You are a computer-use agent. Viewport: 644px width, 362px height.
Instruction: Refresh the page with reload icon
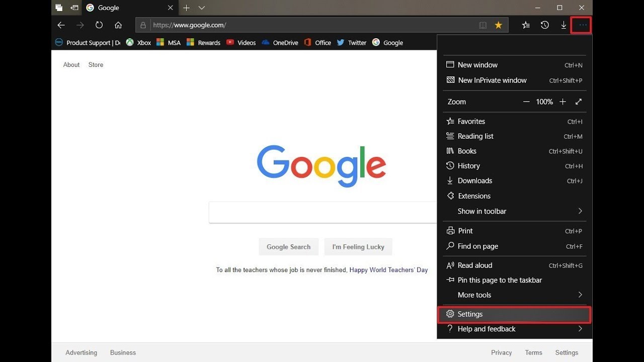point(99,25)
